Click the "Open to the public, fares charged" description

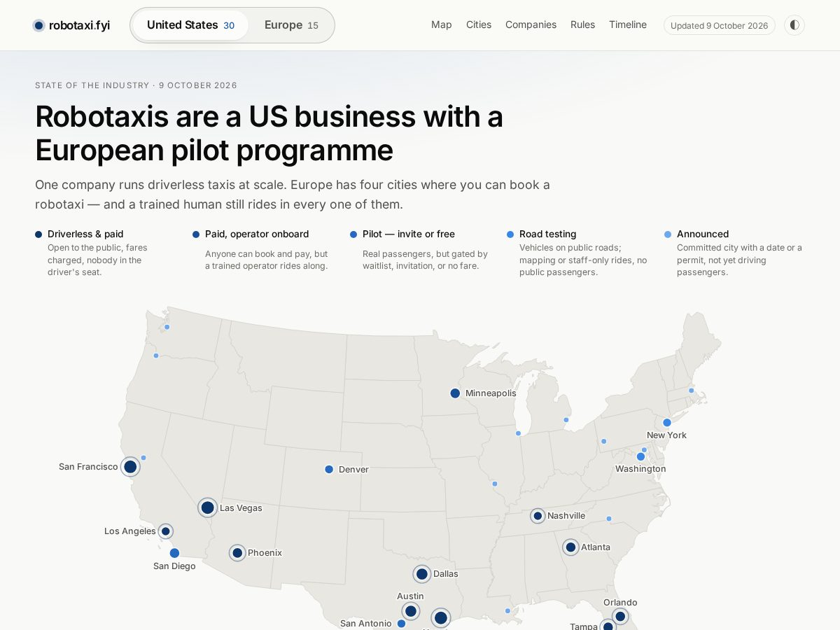pyautogui.click(x=98, y=260)
